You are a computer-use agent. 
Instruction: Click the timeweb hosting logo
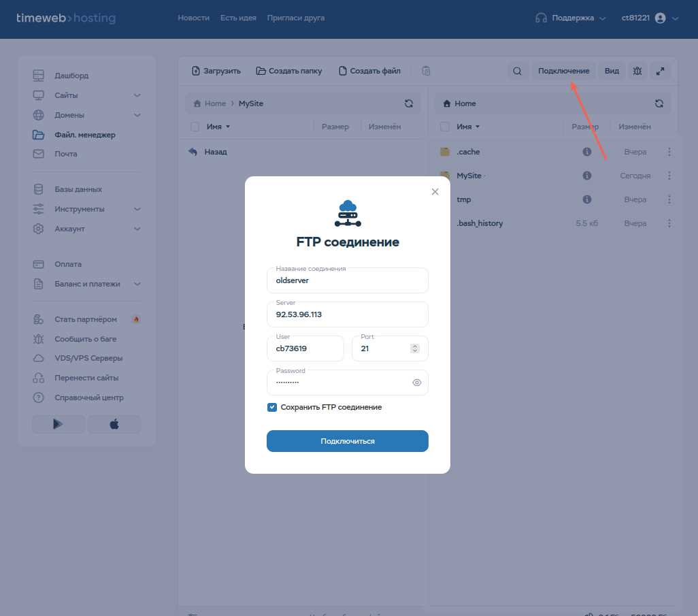point(66,18)
